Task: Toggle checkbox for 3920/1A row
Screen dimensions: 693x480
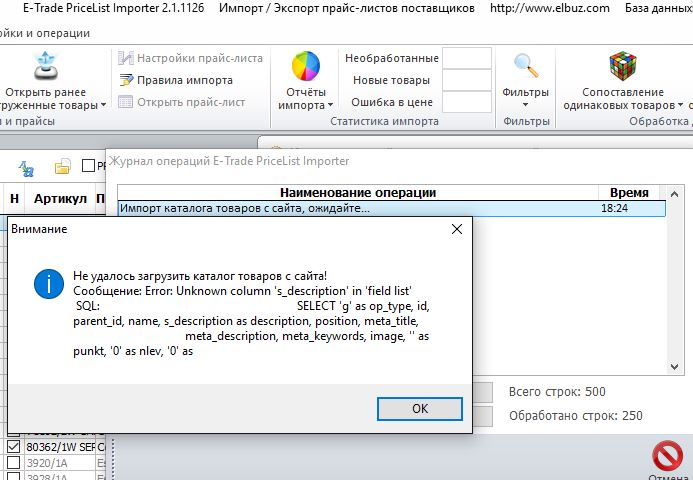Action: (x=14, y=463)
